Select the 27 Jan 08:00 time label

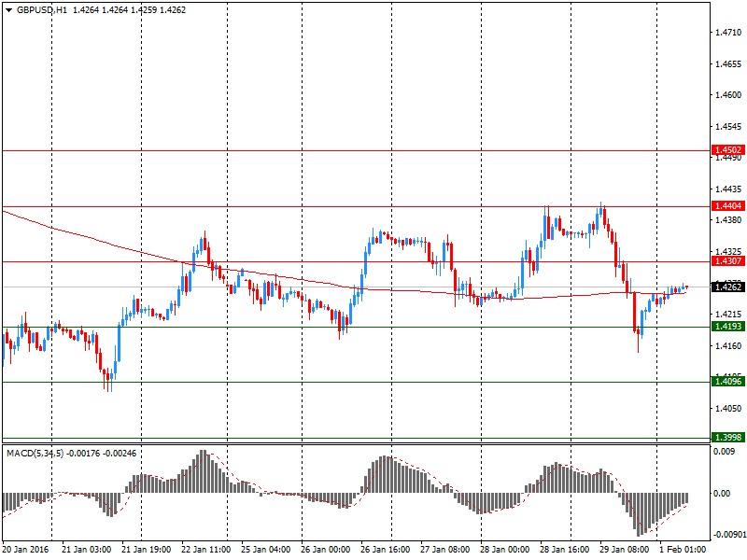pyautogui.click(x=445, y=549)
